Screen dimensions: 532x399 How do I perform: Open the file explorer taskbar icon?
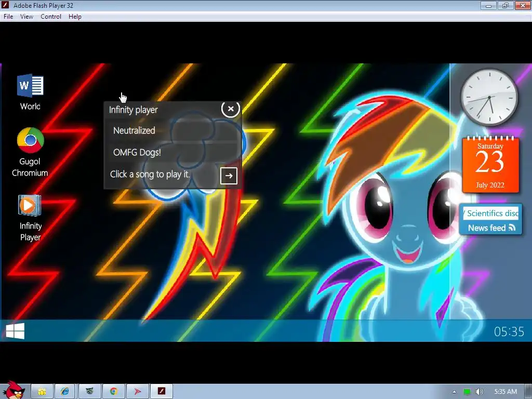(42, 392)
